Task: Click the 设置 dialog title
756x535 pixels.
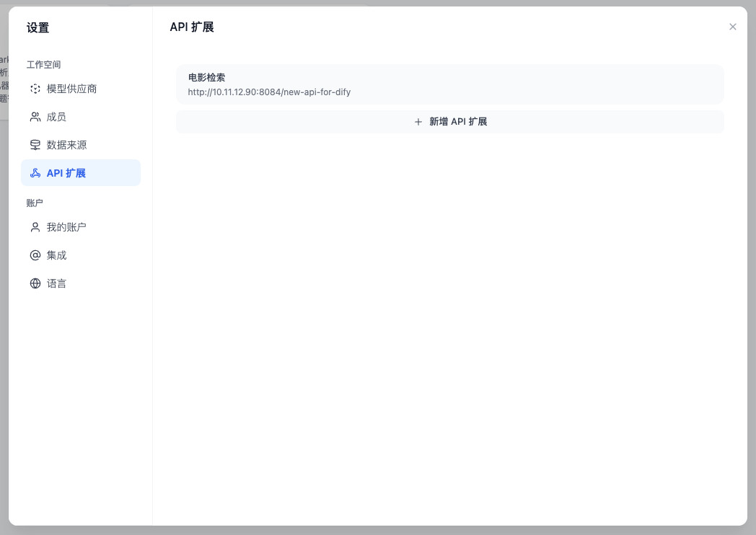Action: 39,28
